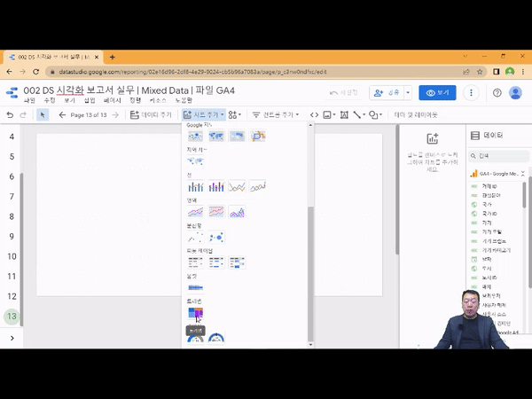Select the combo line chart icon
532x399 pixels.
coord(195,187)
